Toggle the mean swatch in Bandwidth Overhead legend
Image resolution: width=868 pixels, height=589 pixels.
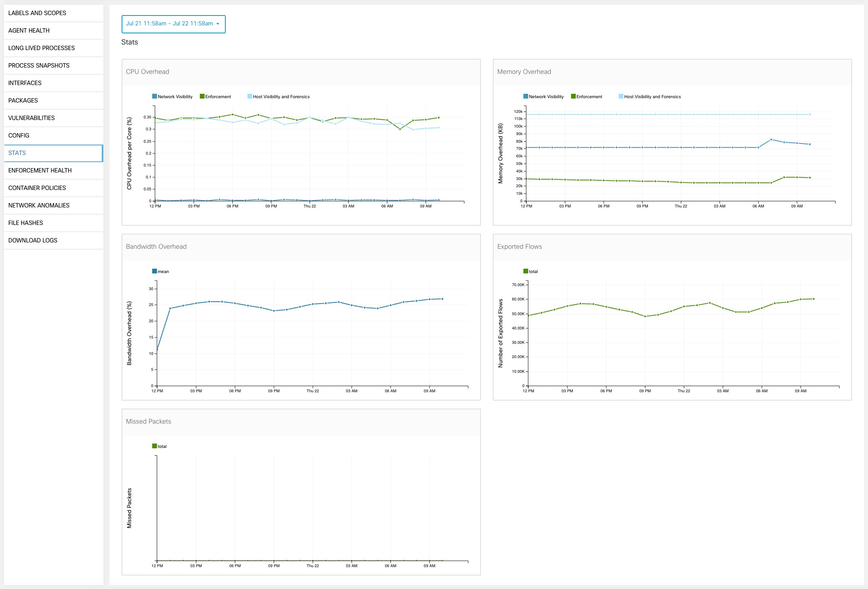(x=155, y=271)
